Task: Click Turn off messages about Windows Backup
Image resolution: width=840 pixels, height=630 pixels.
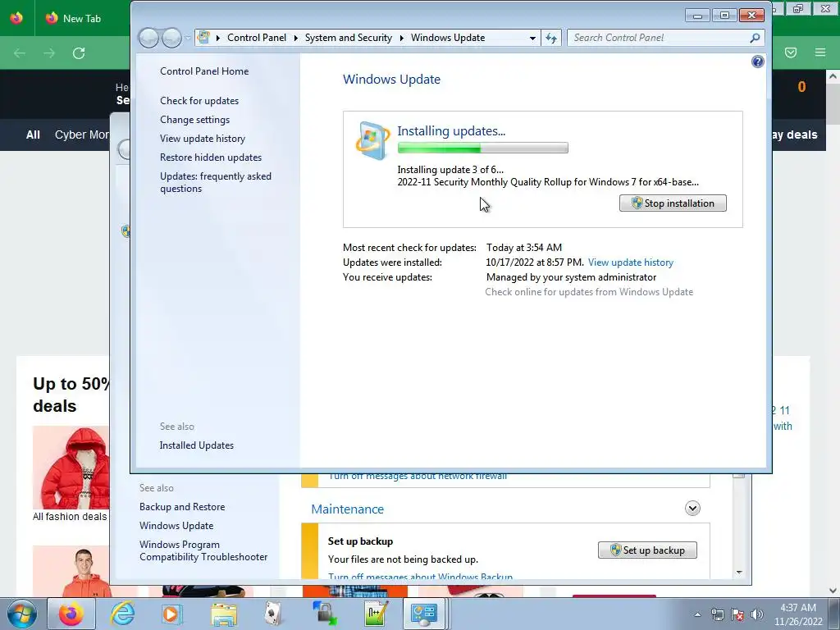Action: [x=421, y=576]
